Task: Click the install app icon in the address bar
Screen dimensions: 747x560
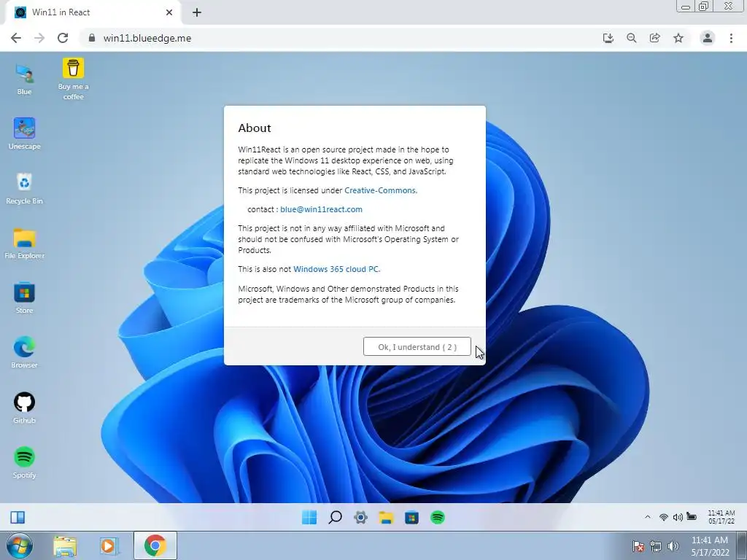Action: 608,38
